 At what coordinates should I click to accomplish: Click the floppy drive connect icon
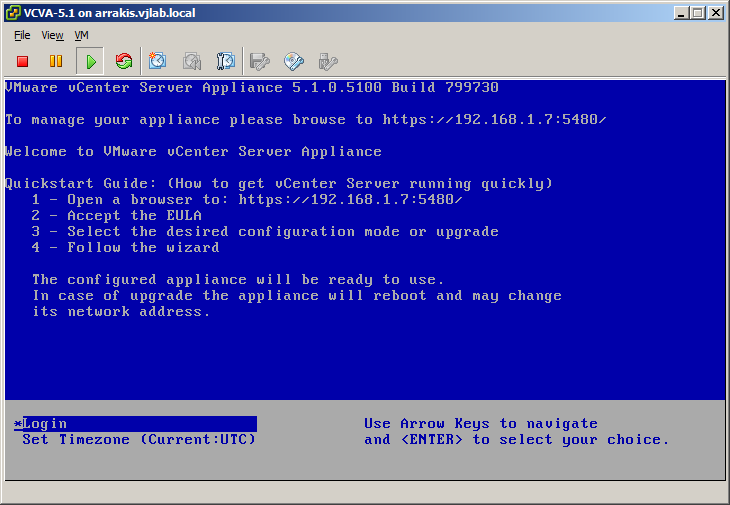pos(260,61)
